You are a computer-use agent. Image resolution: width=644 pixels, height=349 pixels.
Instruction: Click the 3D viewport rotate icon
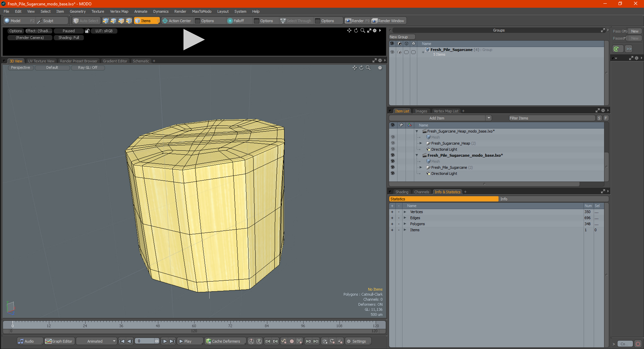click(x=362, y=68)
